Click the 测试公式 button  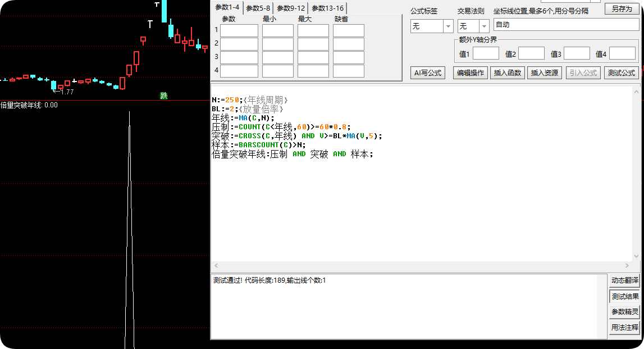click(622, 72)
